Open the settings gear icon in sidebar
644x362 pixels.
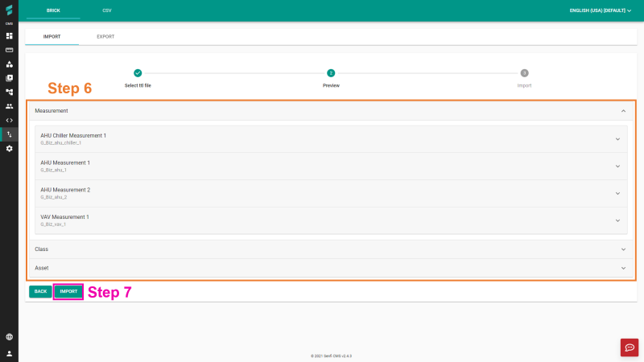tap(9, 149)
